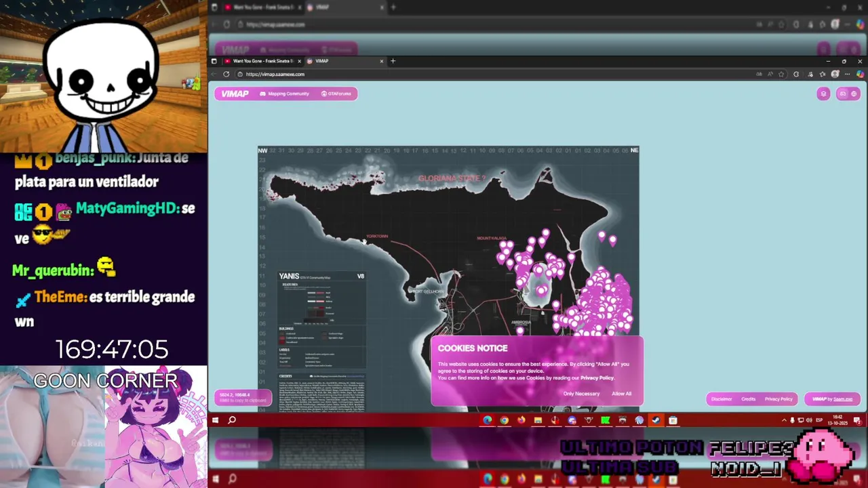
Task: Click the YANIS legend title
Action: pyautogui.click(x=289, y=277)
